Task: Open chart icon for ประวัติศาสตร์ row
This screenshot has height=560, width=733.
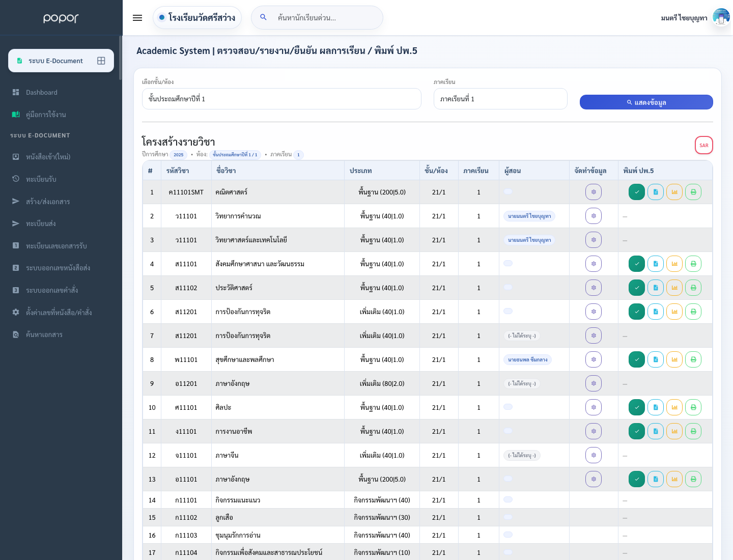Action: [674, 288]
